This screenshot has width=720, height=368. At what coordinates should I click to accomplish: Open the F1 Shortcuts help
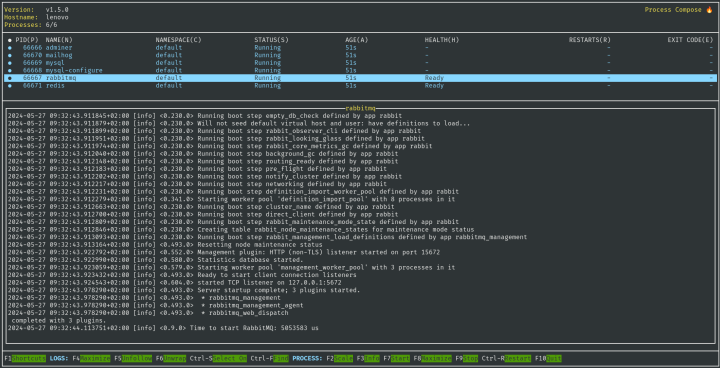25,358
